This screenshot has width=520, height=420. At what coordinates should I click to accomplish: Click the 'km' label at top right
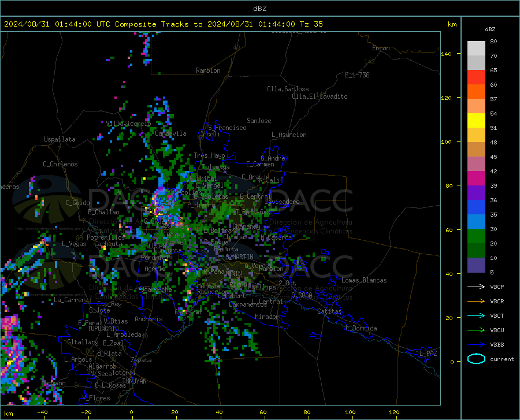(452, 24)
